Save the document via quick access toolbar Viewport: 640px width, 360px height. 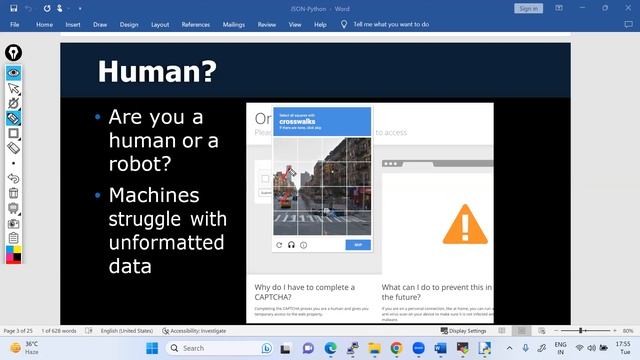13,8
